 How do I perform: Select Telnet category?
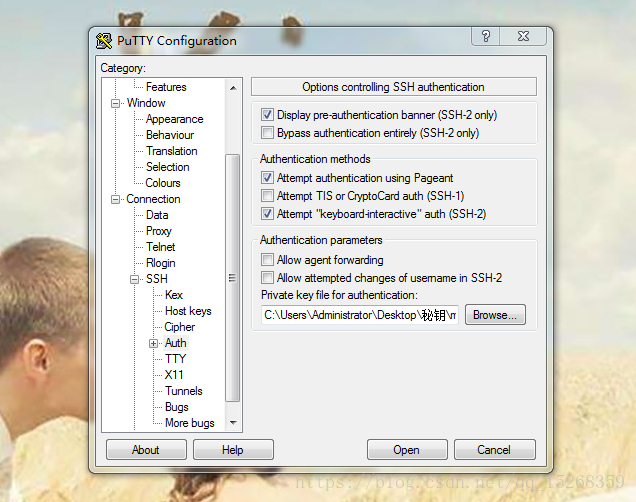click(160, 247)
